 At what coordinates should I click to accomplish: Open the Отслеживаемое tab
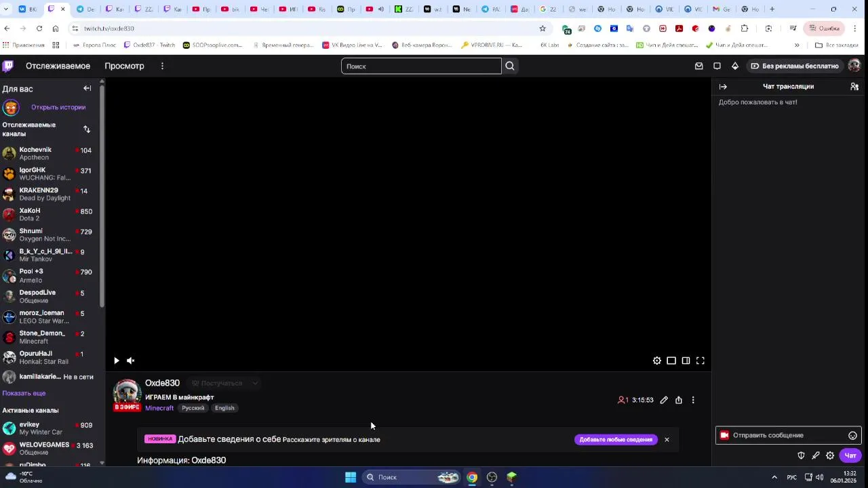click(x=58, y=66)
